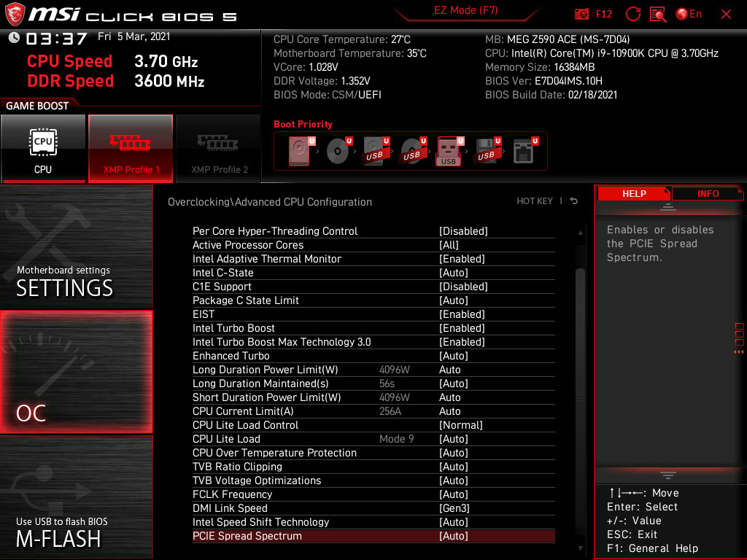Select the hard drive in Boot Priority
The width and height of the screenshot is (747, 560).
coord(299,149)
